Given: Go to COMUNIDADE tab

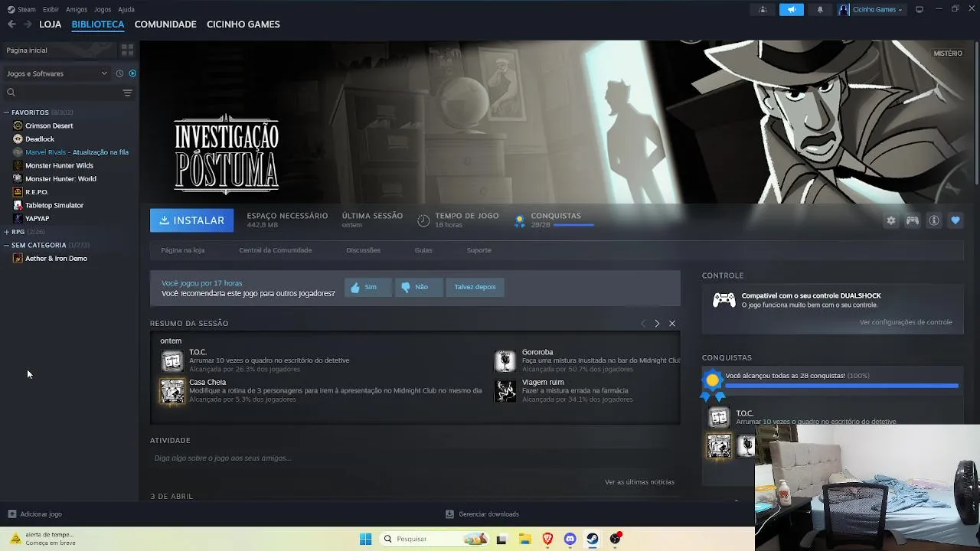Looking at the screenshot, I should [x=165, y=24].
